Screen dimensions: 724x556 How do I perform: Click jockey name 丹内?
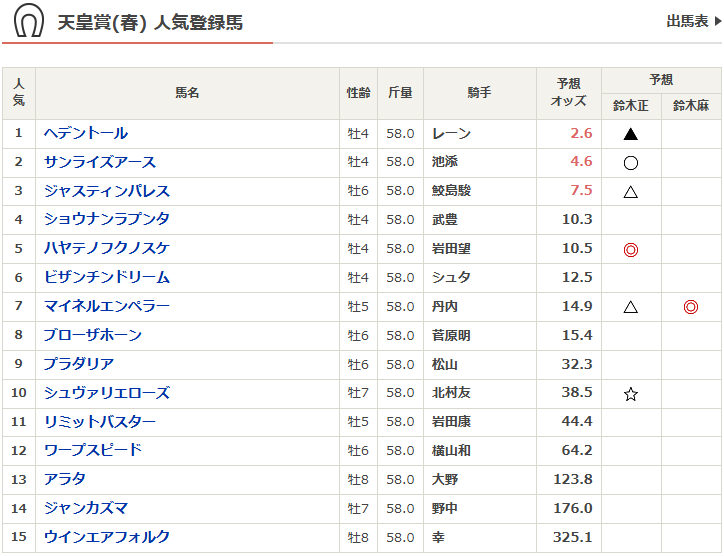tap(445, 307)
